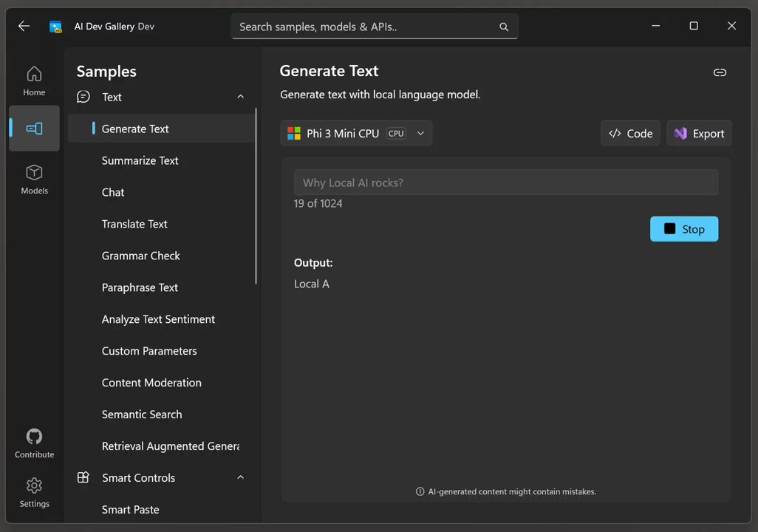Screen dimensions: 758x532
Task: Open Content Moderation sample
Action: (161, 383)
